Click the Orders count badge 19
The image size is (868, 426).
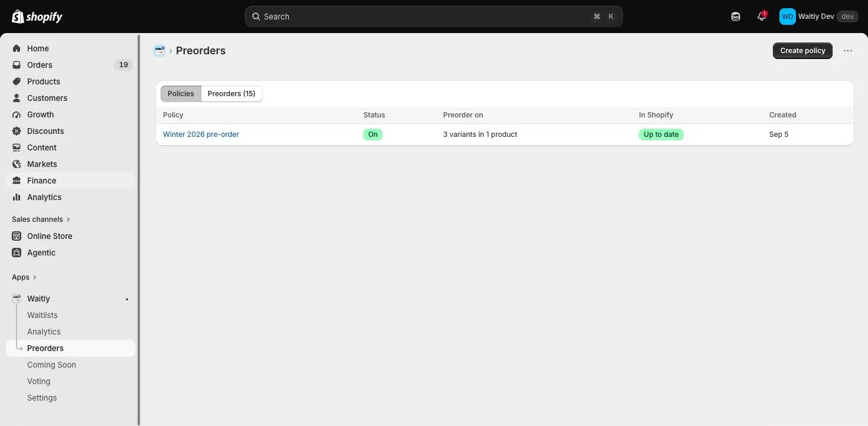pos(123,65)
